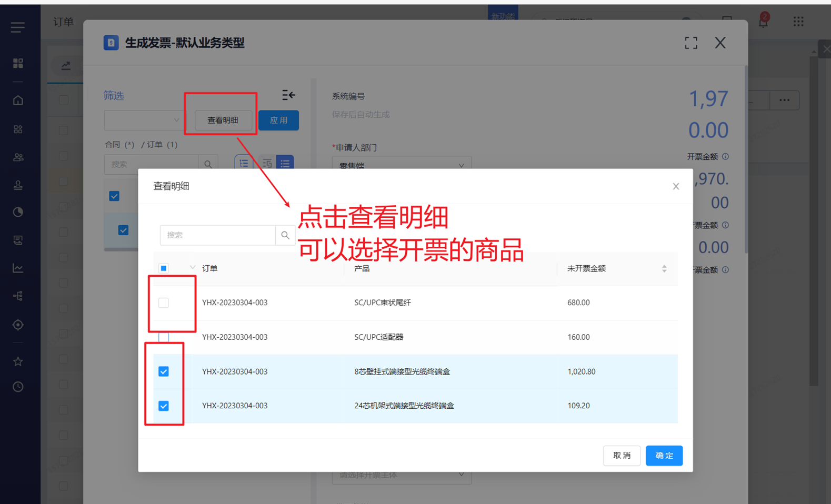Open the ··· more actions button in the background
831x504 pixels.
coord(784,100)
